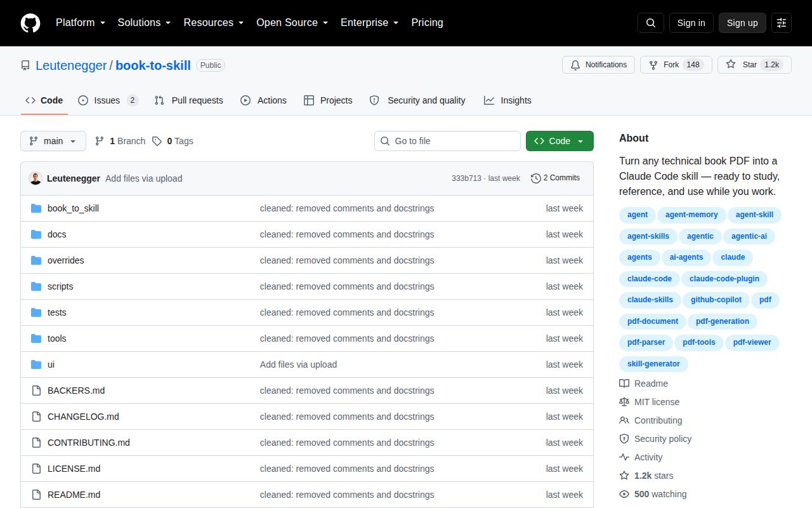Viewport: 812px width, 508px height.
Task: Open the book-to-skill repository link
Action: 153,65
